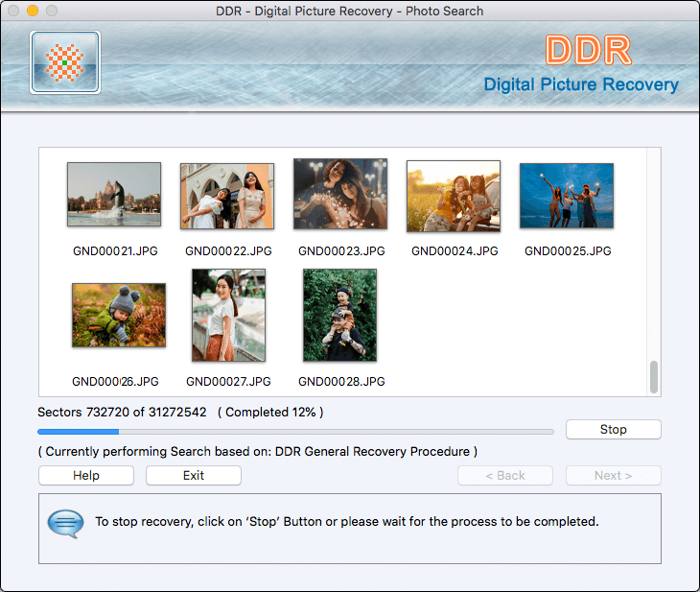
Task: Click the 'Completed 12%' text
Action: click(270, 412)
